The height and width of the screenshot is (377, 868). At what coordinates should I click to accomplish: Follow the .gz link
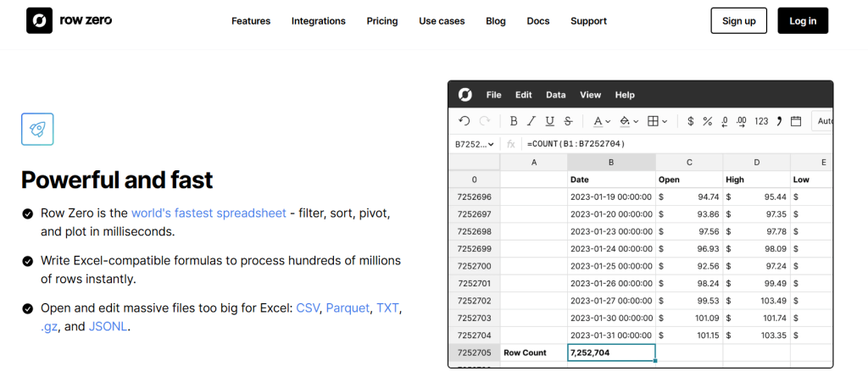tap(49, 327)
